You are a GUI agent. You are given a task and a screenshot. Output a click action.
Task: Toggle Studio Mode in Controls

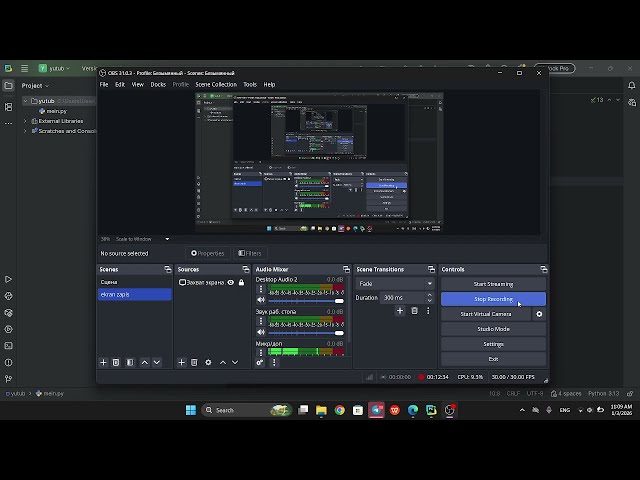click(x=493, y=329)
